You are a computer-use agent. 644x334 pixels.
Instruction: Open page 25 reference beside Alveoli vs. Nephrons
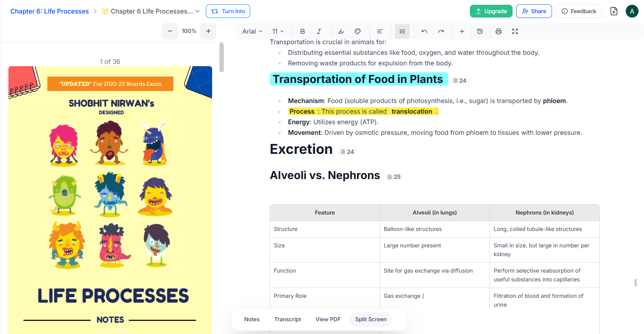(394, 177)
